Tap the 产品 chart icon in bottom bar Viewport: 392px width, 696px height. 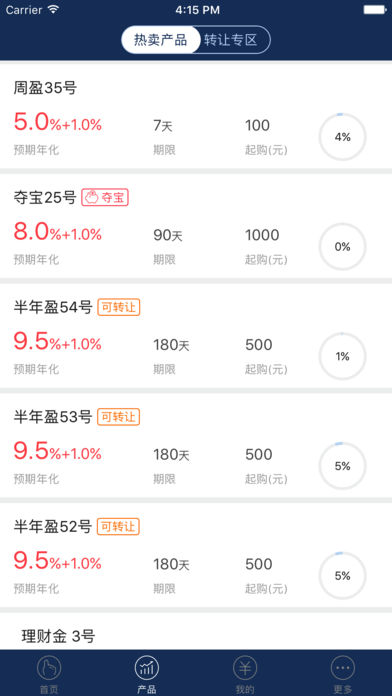pyautogui.click(x=147, y=667)
